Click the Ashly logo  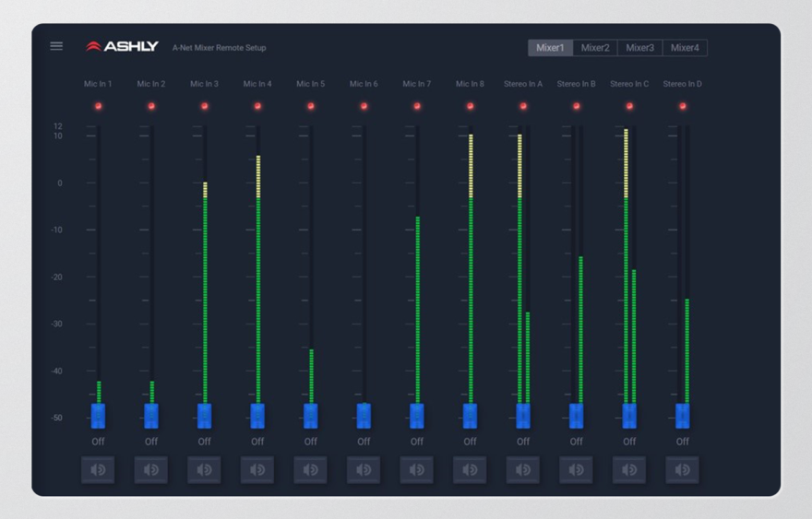(x=122, y=47)
